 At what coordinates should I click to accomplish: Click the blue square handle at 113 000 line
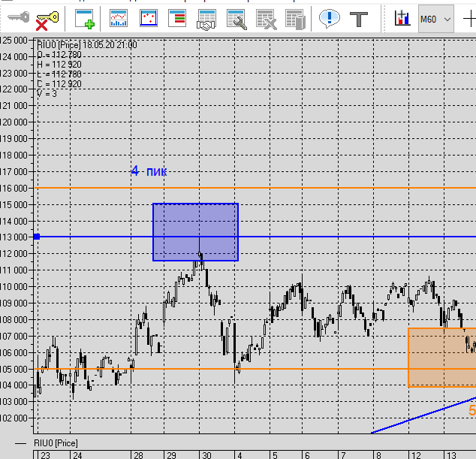[x=37, y=237]
